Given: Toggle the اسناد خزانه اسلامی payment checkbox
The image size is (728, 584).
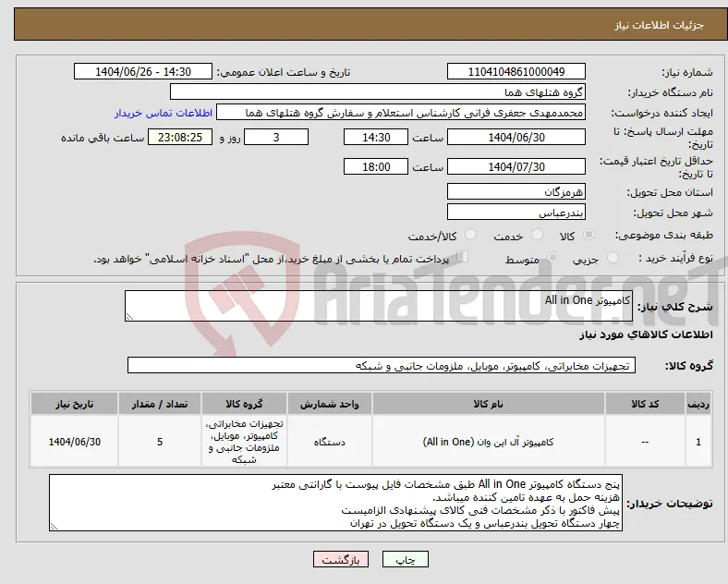Looking at the screenshot, I should [x=462, y=257].
